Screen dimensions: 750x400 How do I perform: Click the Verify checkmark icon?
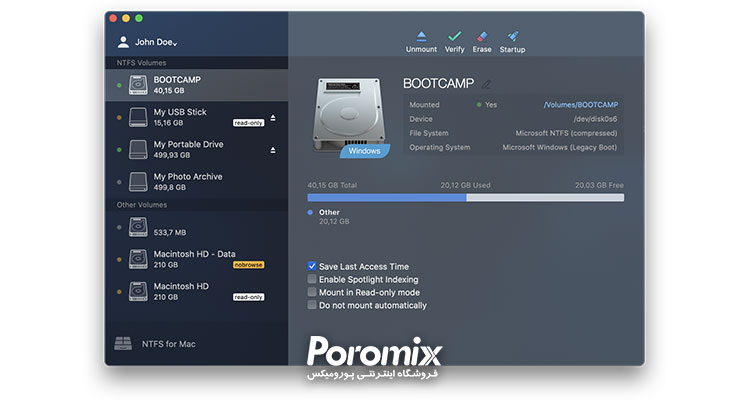(x=455, y=37)
